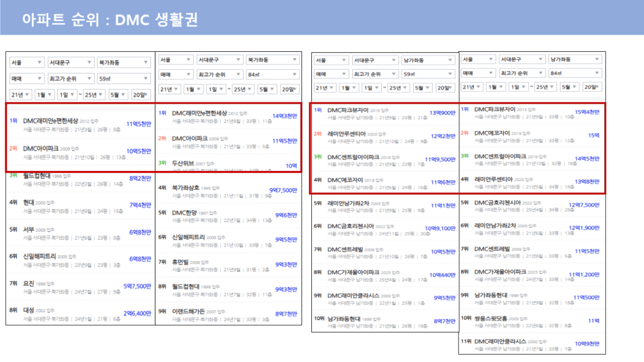Open the 대성 apartment listing
Image resolution: width=644 pixels, height=362 pixels.
[x=29, y=310]
